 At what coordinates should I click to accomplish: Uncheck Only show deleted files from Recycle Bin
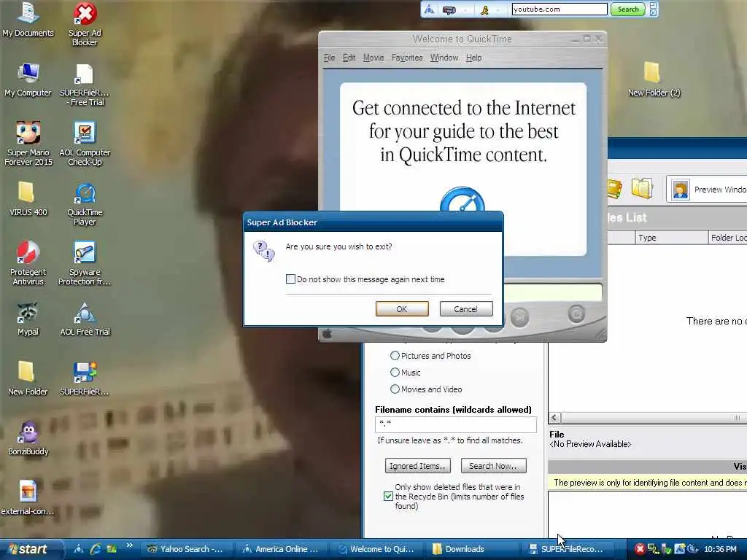[x=388, y=496]
